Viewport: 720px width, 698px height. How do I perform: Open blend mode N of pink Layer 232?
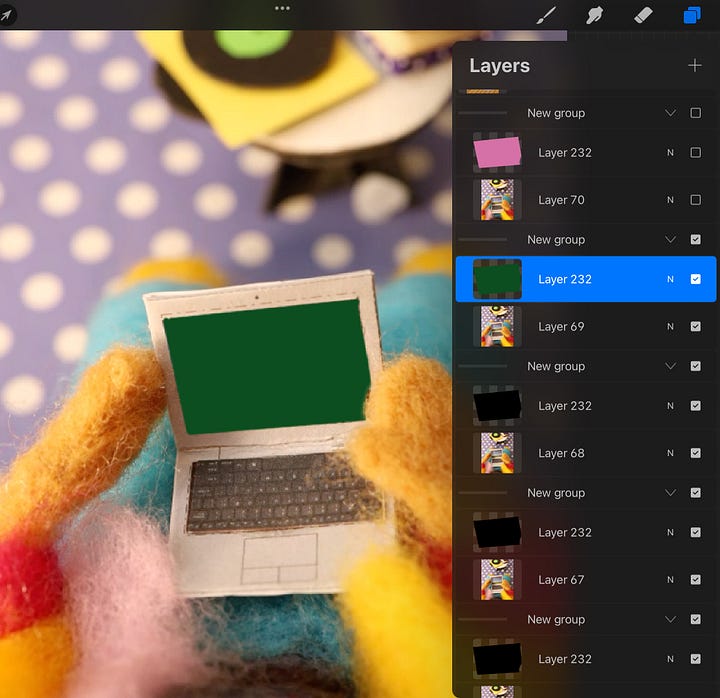pos(670,153)
